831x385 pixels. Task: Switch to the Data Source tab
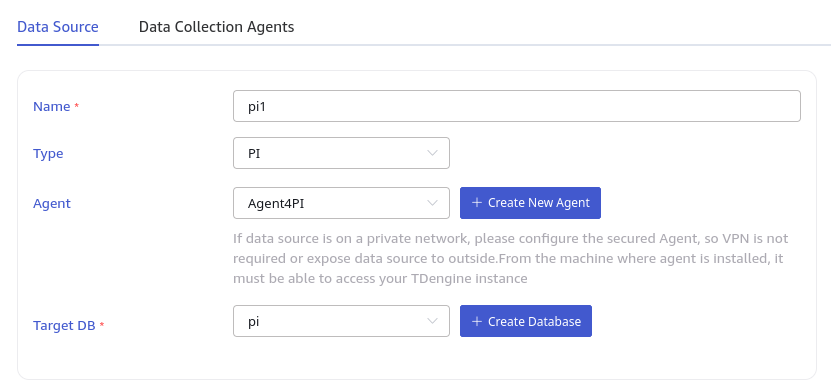[58, 27]
